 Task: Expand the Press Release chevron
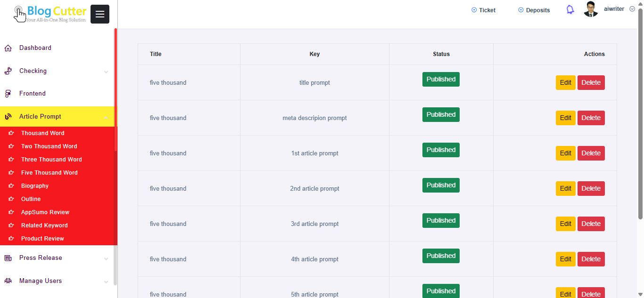pos(106,258)
